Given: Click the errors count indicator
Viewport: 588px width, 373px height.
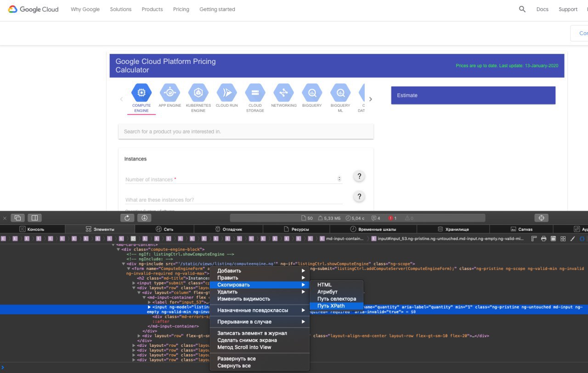Looking at the screenshot, I should tap(393, 218).
